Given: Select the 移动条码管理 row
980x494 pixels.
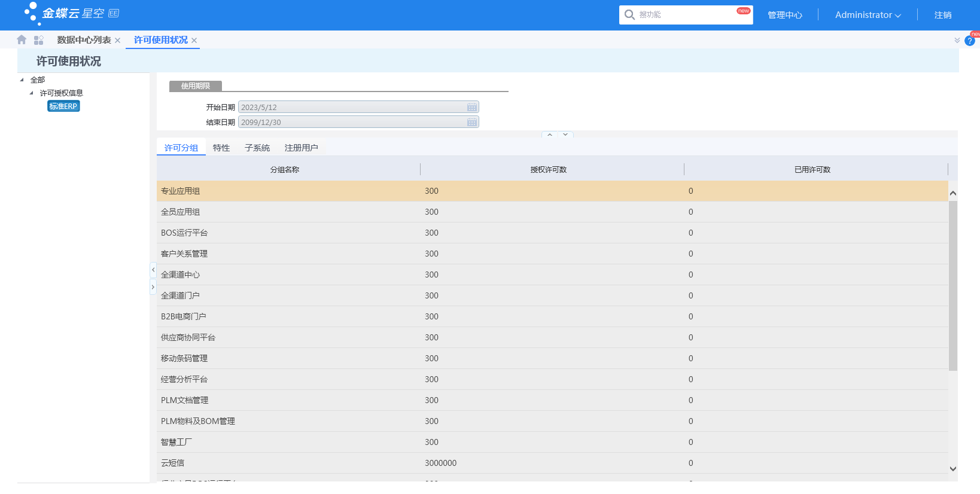Looking at the screenshot, I should pos(552,358).
